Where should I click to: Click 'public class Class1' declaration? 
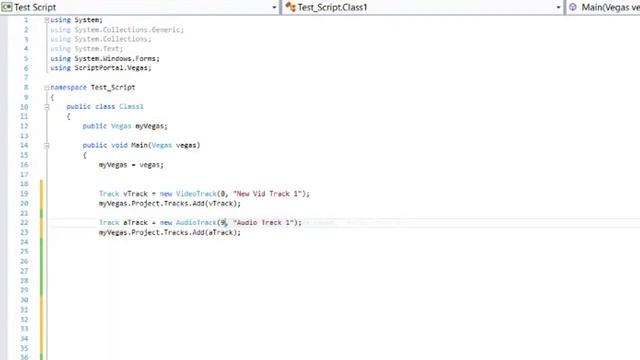tap(105, 107)
